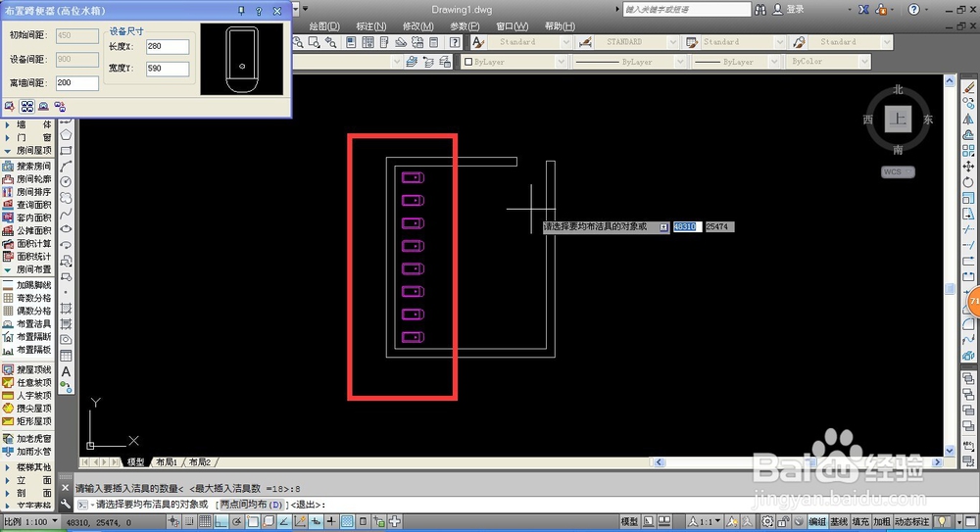Click the 加雨水管 command

[27, 452]
